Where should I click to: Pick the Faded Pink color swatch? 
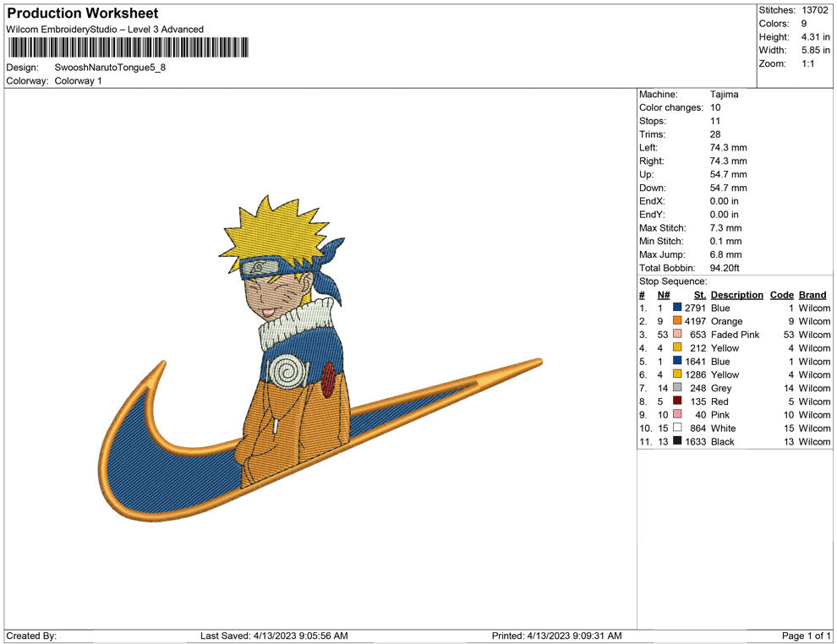[677, 334]
